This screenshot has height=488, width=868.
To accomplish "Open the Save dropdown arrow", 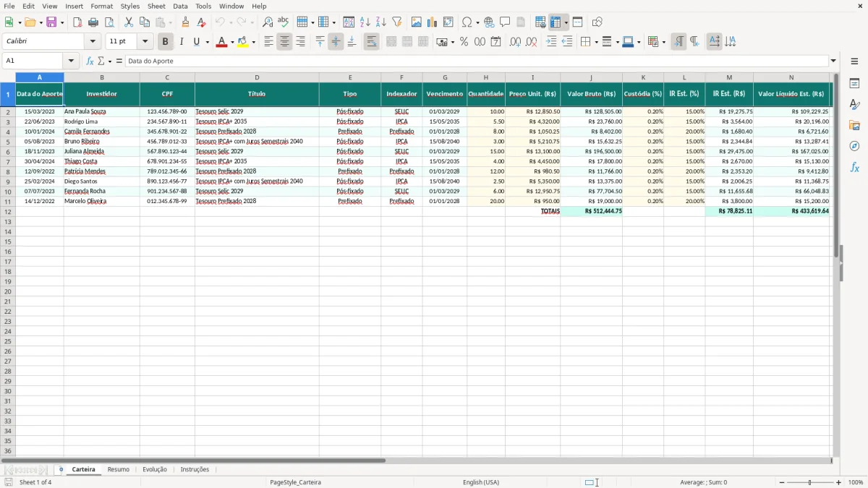I will pos(62,22).
